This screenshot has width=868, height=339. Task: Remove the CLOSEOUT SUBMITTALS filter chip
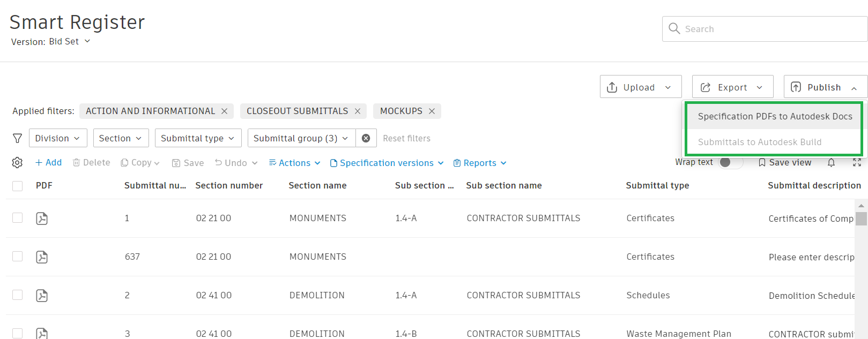point(358,111)
